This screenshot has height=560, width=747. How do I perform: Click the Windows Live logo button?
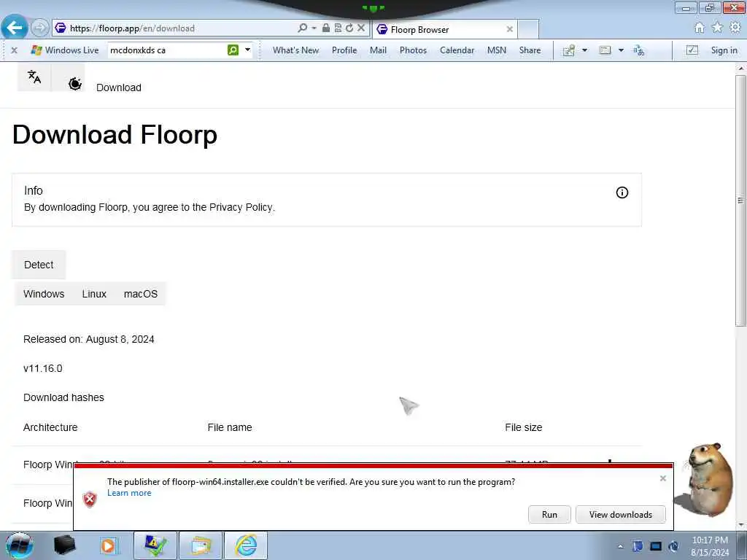(64, 50)
